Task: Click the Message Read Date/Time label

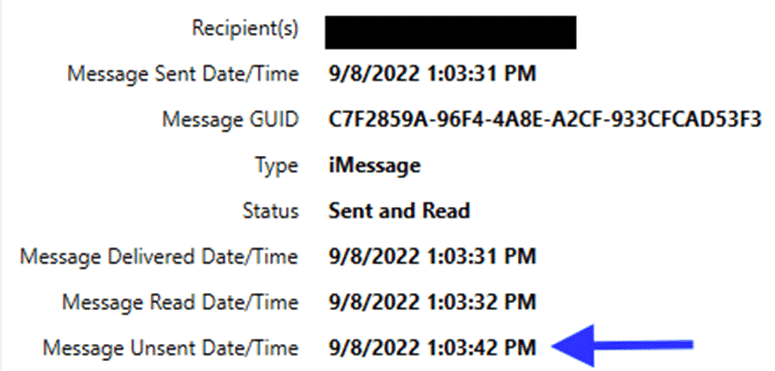Action: coord(180,302)
